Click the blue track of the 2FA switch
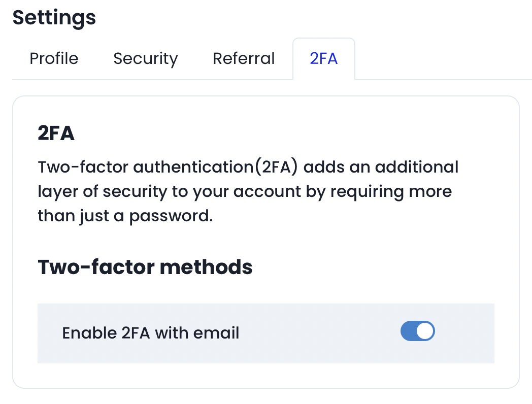The height and width of the screenshot is (404, 532). [409, 331]
